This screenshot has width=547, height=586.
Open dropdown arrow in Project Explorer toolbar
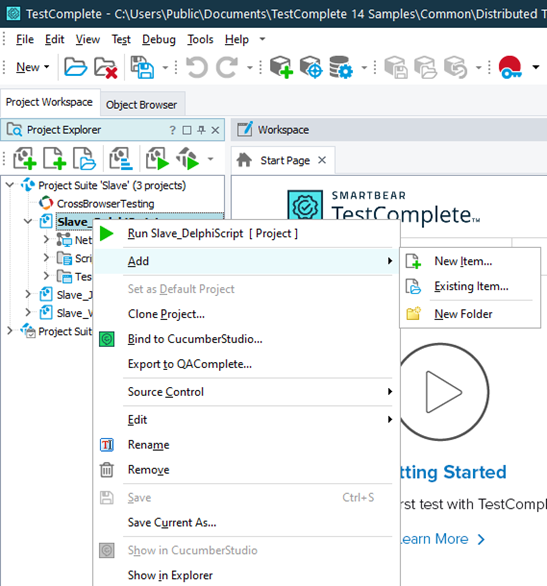click(211, 158)
